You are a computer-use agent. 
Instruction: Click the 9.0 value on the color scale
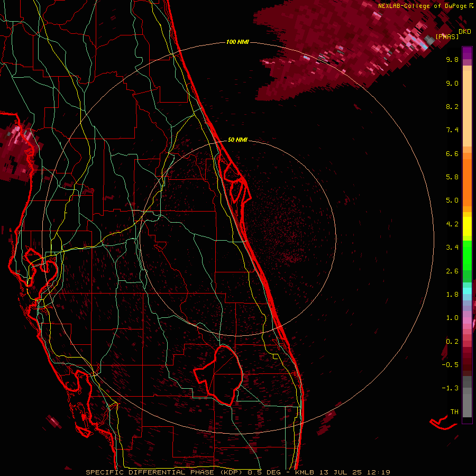click(x=452, y=83)
